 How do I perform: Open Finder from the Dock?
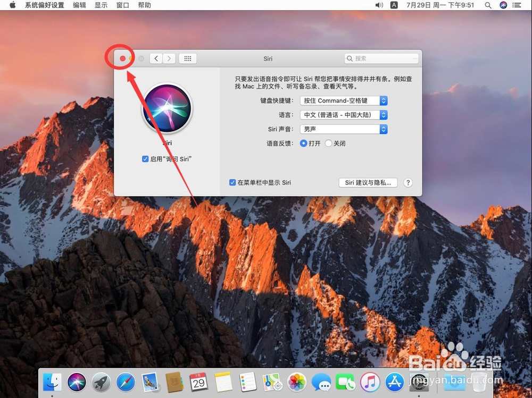pyautogui.click(x=52, y=382)
